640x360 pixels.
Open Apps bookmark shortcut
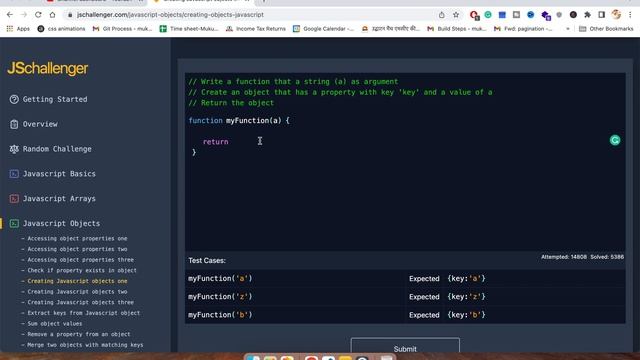tap(18, 29)
